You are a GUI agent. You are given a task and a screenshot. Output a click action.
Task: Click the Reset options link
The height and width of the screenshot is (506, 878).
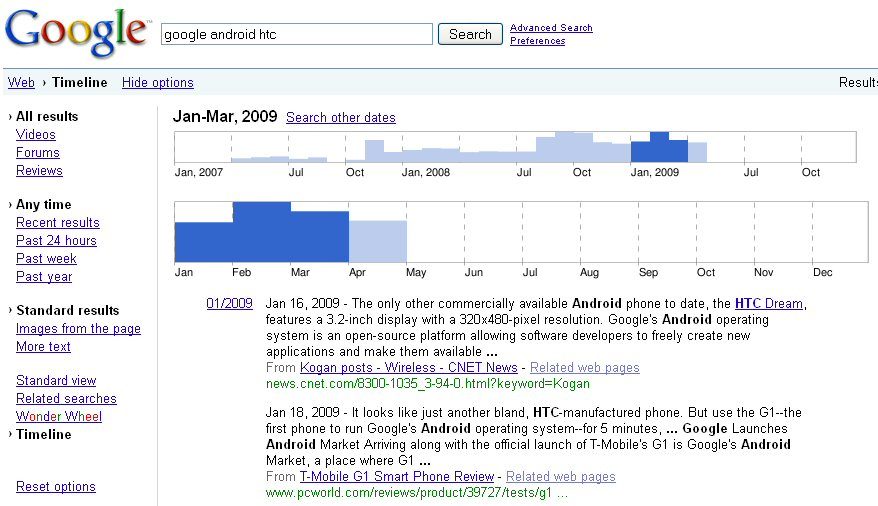(56, 487)
